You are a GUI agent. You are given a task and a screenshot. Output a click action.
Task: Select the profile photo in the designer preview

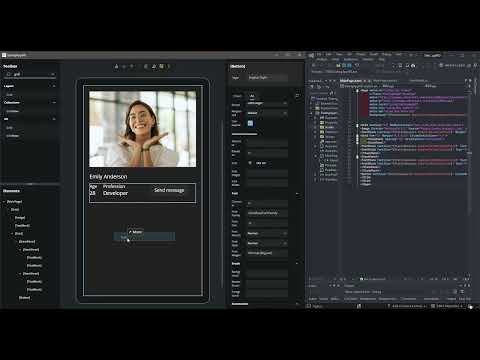tap(143, 129)
